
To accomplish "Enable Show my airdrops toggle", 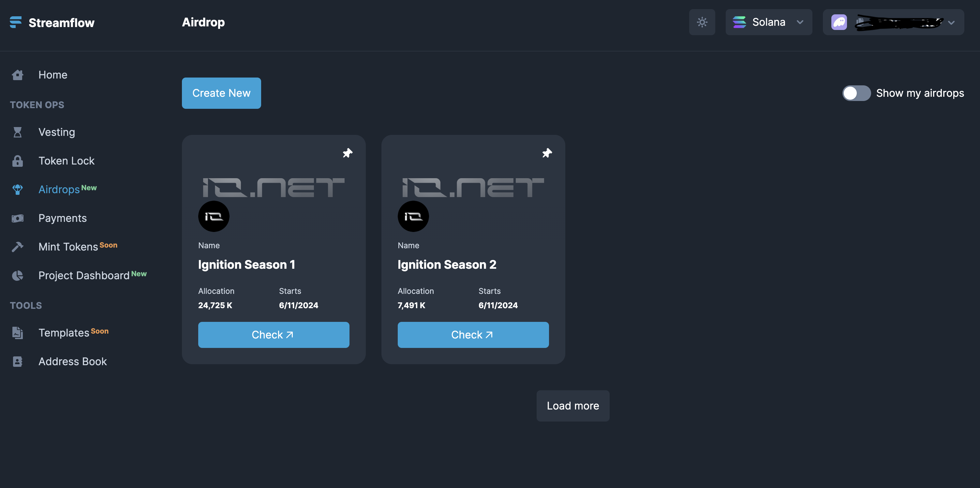I will click(856, 93).
